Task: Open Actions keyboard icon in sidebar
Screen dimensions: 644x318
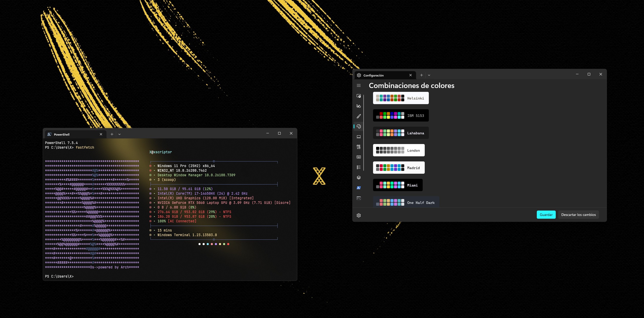Action: (x=359, y=157)
